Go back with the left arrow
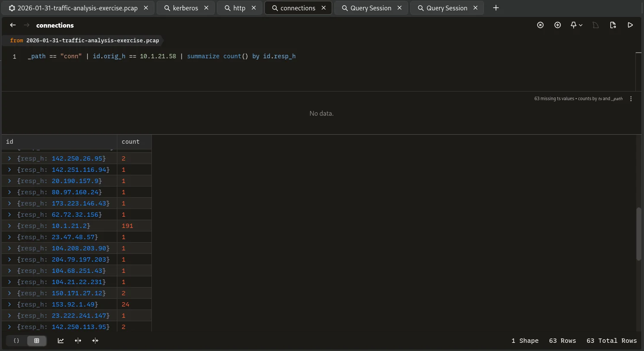644x351 pixels. pyautogui.click(x=13, y=25)
